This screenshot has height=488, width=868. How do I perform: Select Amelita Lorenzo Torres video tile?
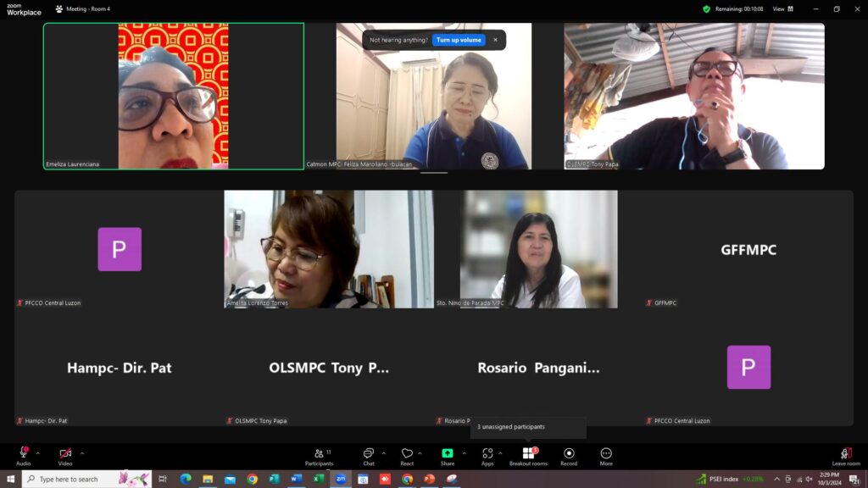(x=329, y=250)
